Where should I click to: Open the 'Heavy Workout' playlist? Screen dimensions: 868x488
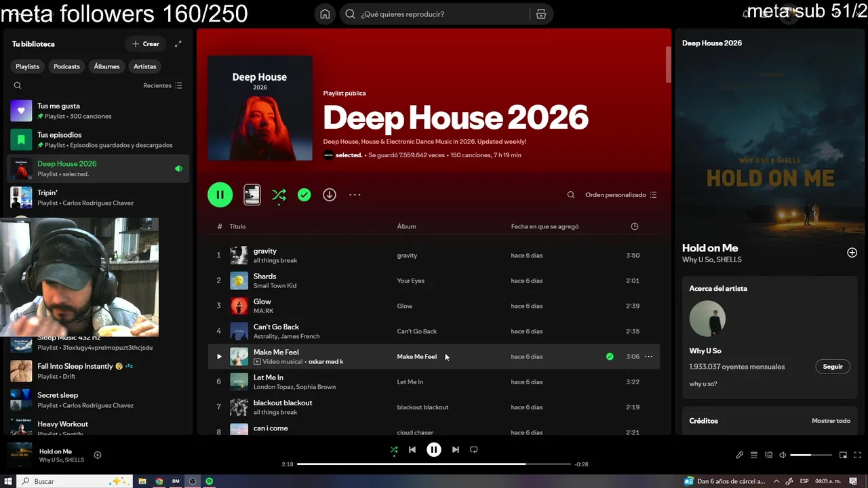(98, 427)
